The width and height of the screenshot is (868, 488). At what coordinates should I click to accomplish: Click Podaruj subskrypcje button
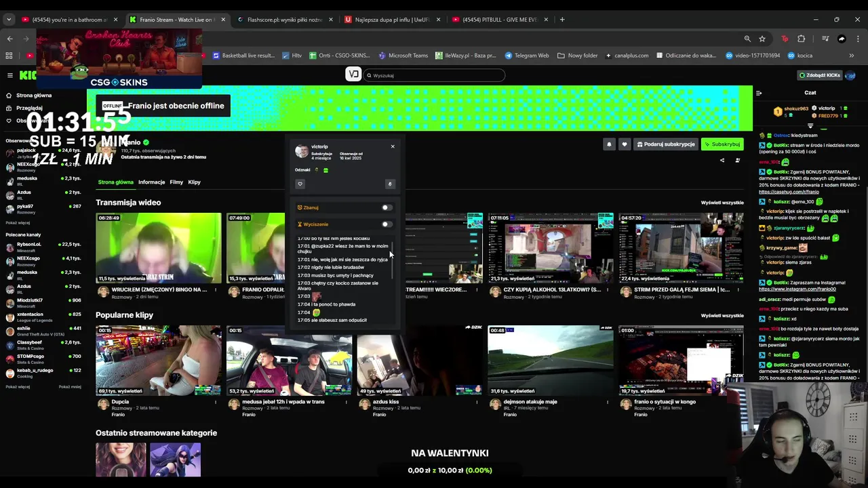665,144
